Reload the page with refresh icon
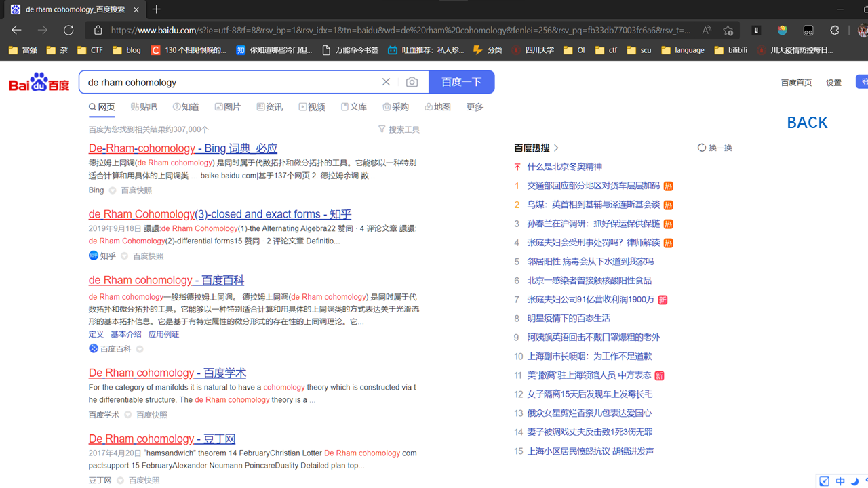This screenshot has width=868, height=488. (68, 30)
